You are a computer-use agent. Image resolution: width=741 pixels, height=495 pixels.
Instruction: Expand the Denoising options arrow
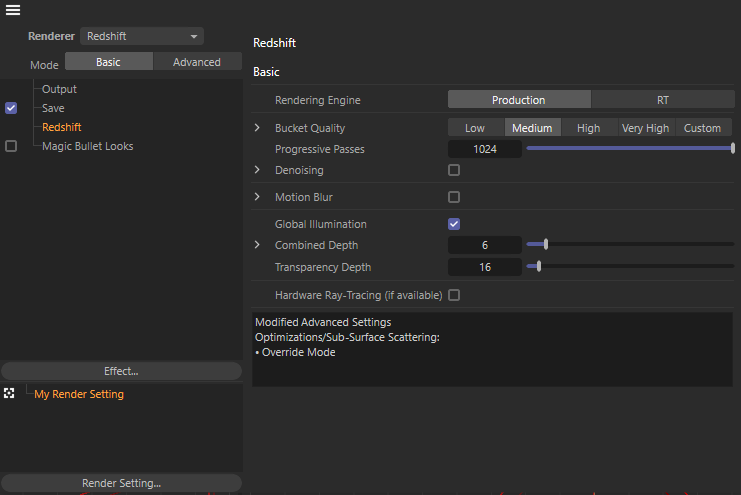pyautogui.click(x=257, y=170)
